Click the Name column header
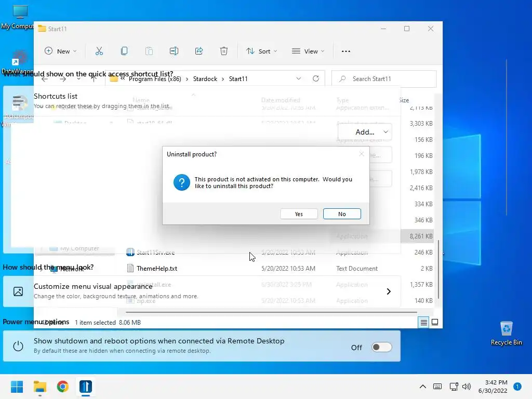 141,100
